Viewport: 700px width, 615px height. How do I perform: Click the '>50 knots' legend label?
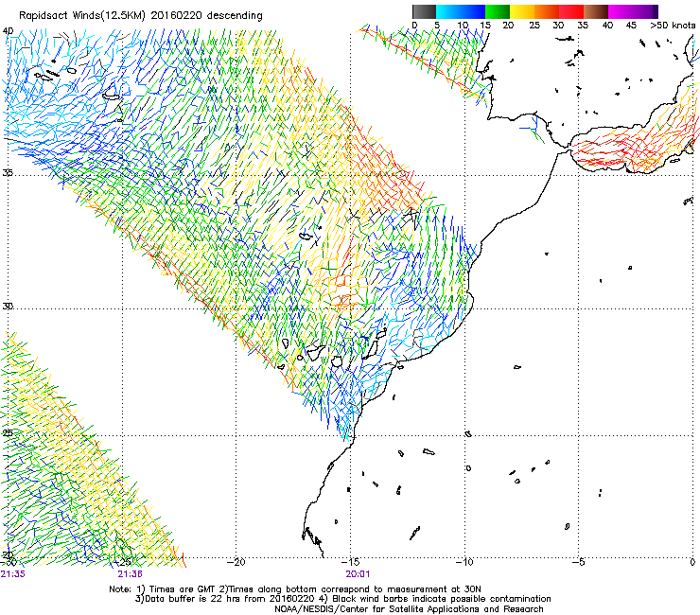click(673, 26)
